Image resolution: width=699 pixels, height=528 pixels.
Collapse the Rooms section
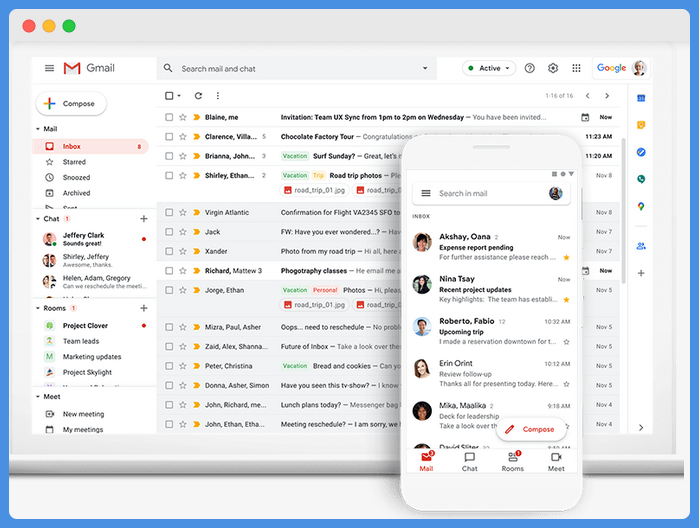(38, 308)
